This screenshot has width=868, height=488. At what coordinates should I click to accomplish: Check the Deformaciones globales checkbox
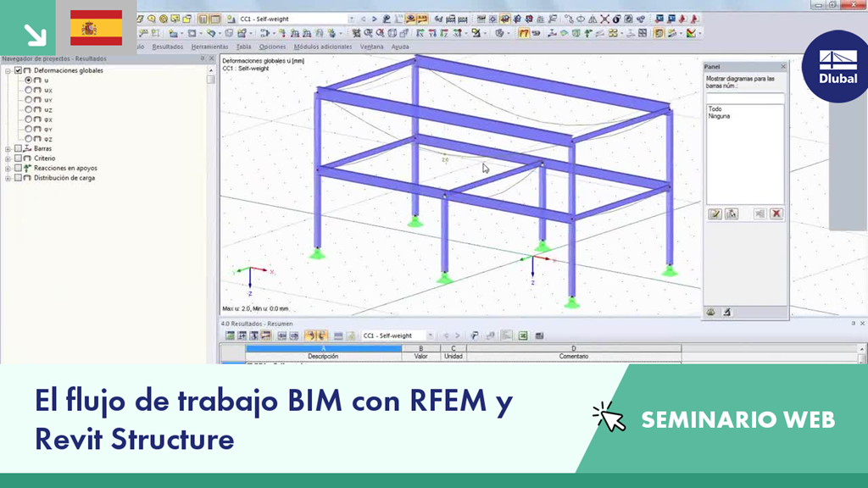pos(19,70)
